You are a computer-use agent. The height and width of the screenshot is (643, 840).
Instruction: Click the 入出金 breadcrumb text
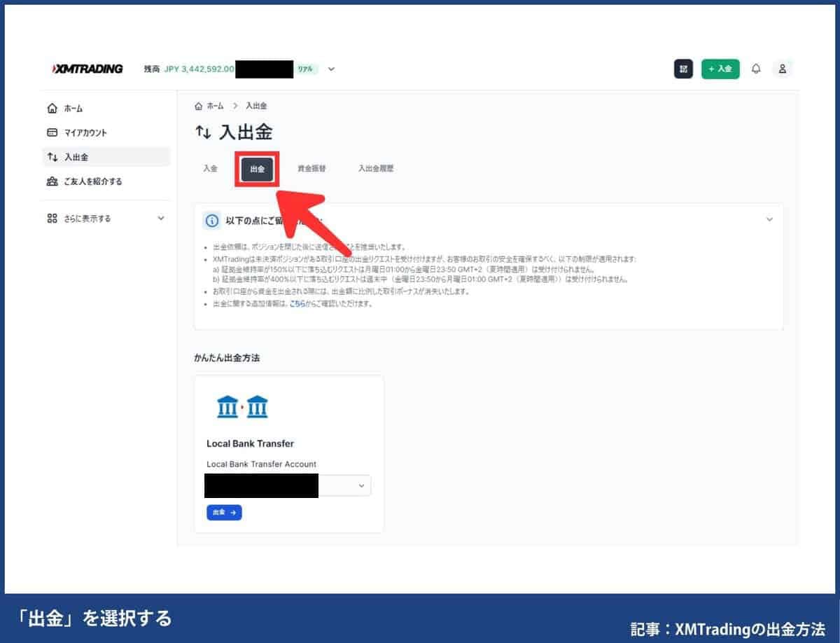point(256,106)
